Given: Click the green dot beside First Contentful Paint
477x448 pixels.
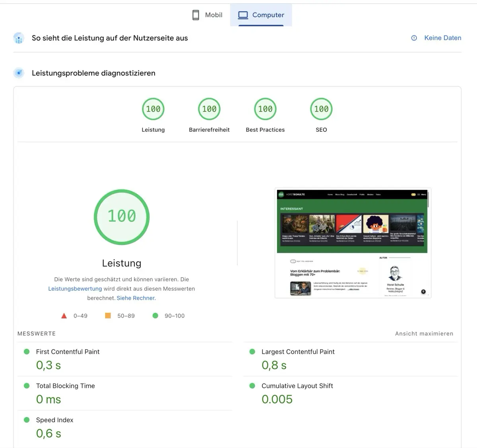Looking at the screenshot, I should point(27,352).
